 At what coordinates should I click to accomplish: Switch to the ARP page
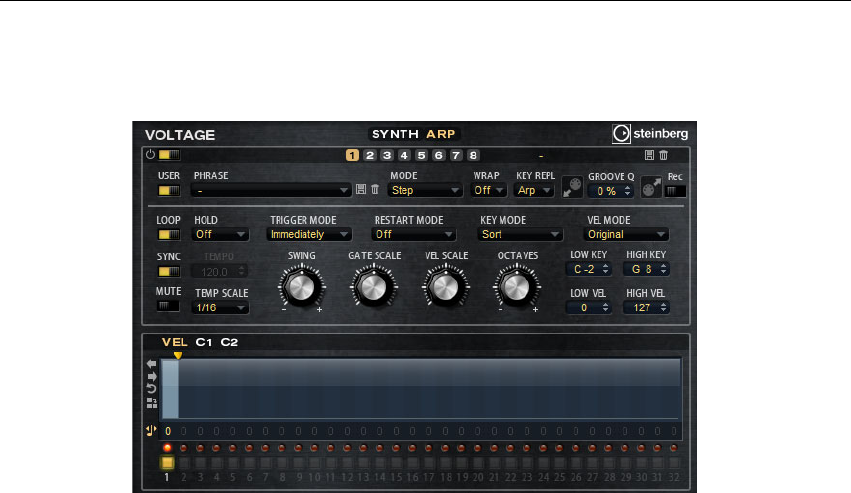[440, 134]
